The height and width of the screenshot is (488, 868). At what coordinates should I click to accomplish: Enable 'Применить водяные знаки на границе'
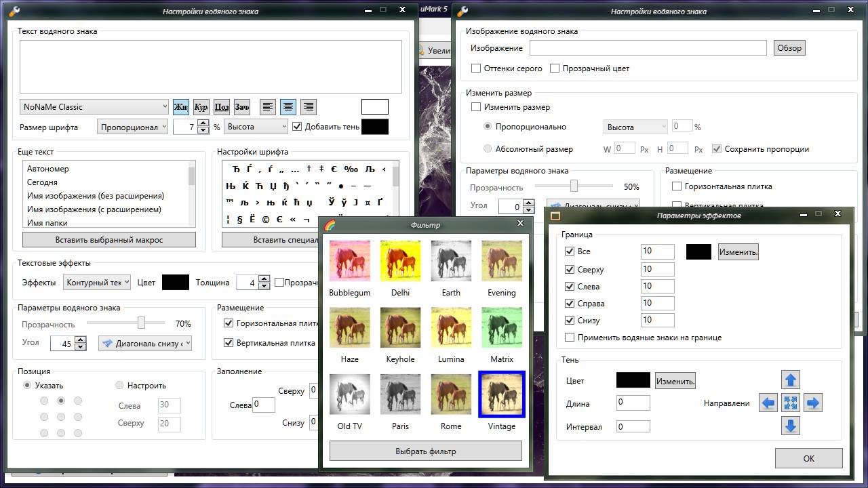570,338
